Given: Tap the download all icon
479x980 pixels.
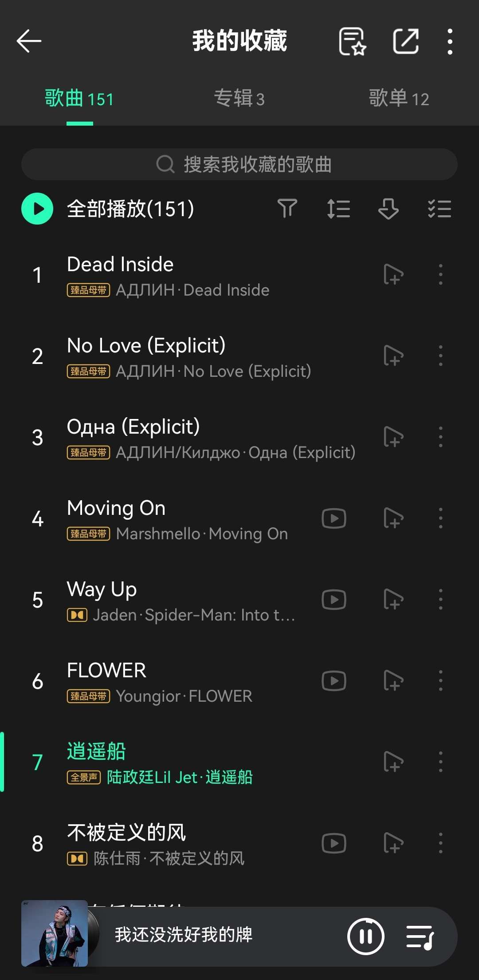Looking at the screenshot, I should pyautogui.click(x=388, y=209).
